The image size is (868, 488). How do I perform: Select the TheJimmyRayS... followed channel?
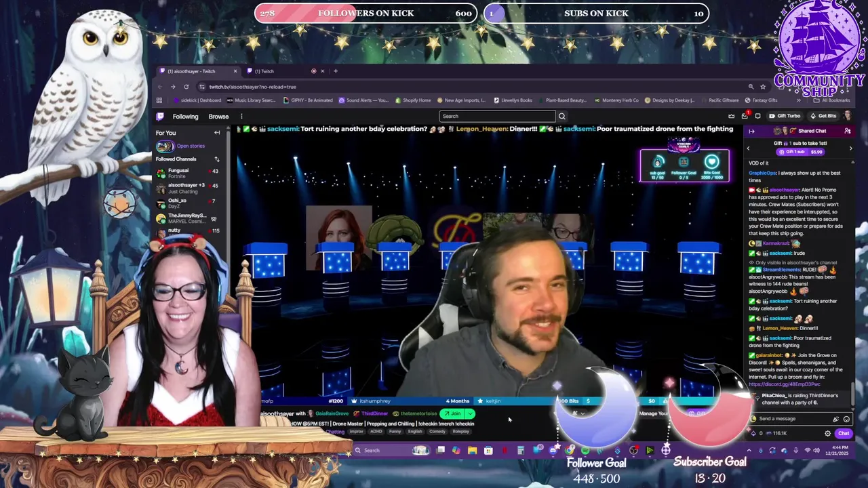click(187, 218)
